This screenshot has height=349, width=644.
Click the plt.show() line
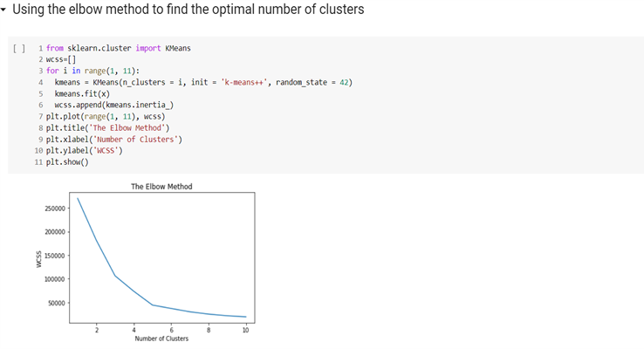(x=67, y=161)
